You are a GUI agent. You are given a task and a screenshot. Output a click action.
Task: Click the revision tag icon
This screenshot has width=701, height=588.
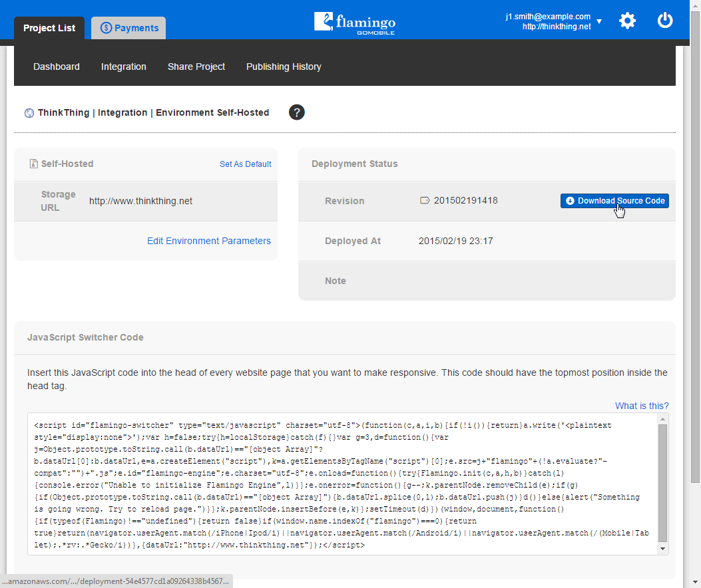point(425,201)
